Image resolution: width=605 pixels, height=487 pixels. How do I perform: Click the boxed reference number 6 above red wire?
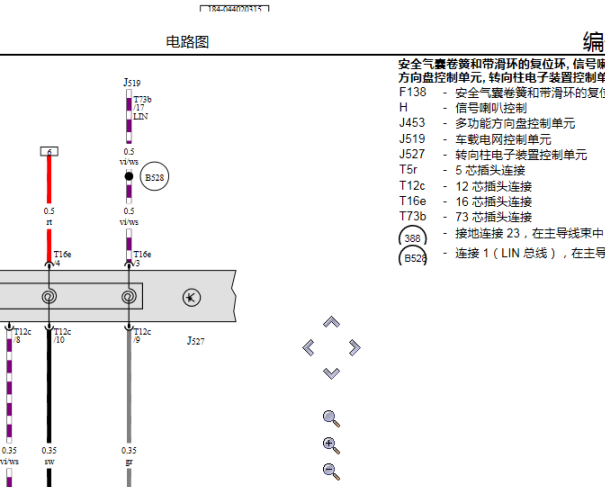pos(49,151)
